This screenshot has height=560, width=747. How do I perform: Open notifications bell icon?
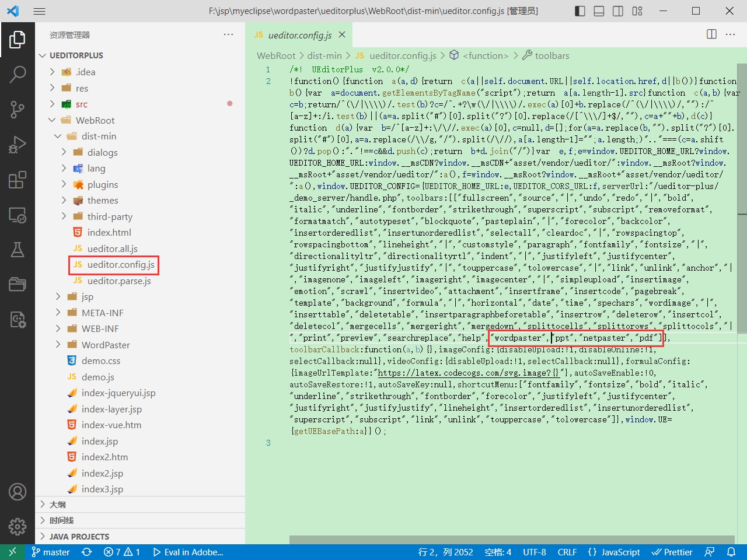point(731,552)
